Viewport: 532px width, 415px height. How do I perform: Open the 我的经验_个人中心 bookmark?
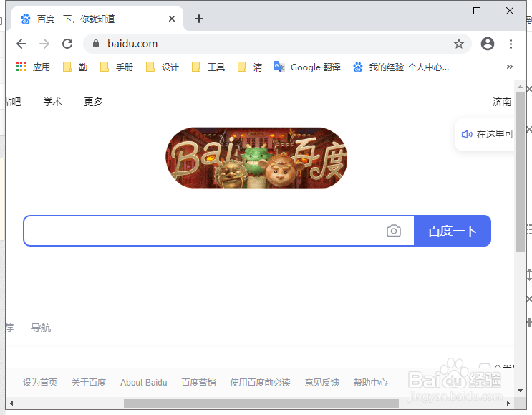pos(401,67)
